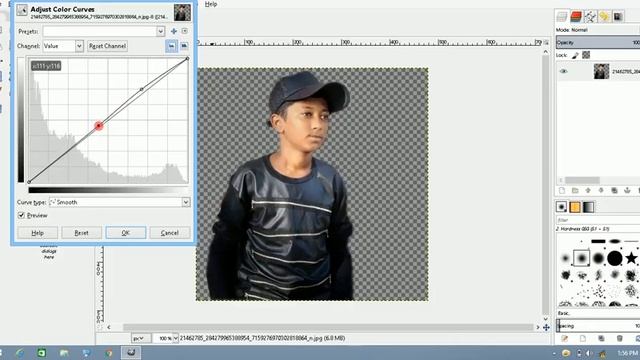
Task: Select the red highlighted curve control point
Action: 98,126
